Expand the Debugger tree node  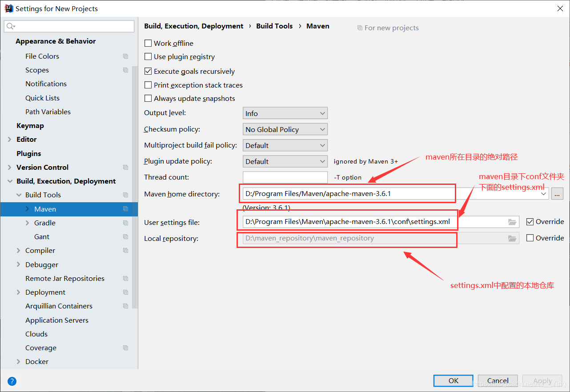pyautogui.click(x=19, y=264)
